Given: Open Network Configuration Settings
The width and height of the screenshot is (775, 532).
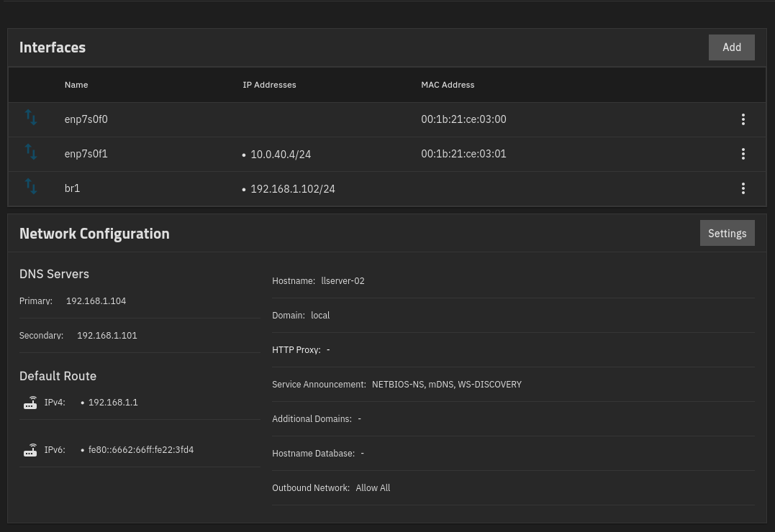Looking at the screenshot, I should 727,234.
